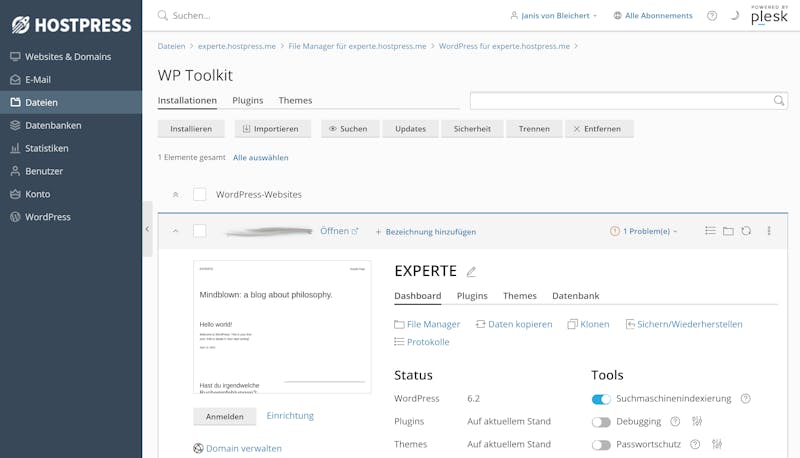Click the Sicherheit button

[472, 129]
